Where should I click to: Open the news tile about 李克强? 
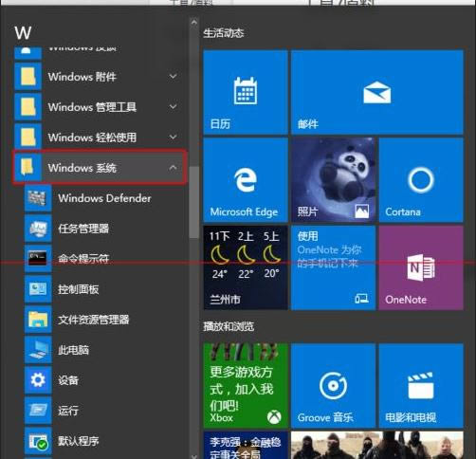(x=246, y=445)
